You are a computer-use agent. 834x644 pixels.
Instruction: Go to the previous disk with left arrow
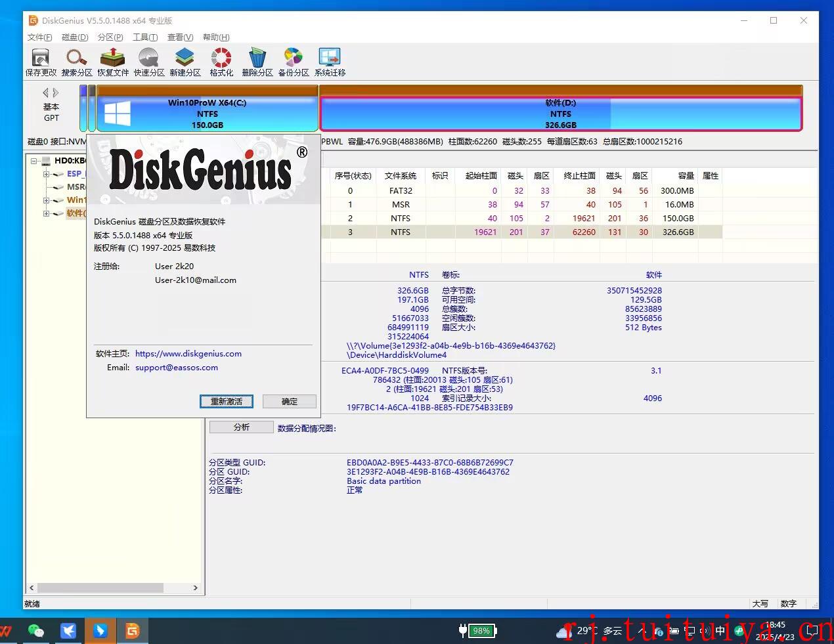coord(45,93)
